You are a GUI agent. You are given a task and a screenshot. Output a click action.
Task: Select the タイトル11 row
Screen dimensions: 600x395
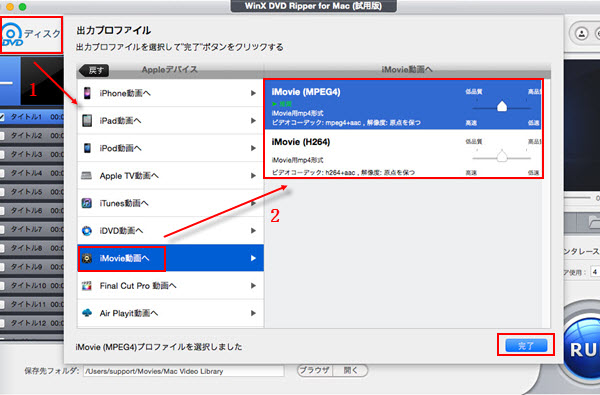32,304
